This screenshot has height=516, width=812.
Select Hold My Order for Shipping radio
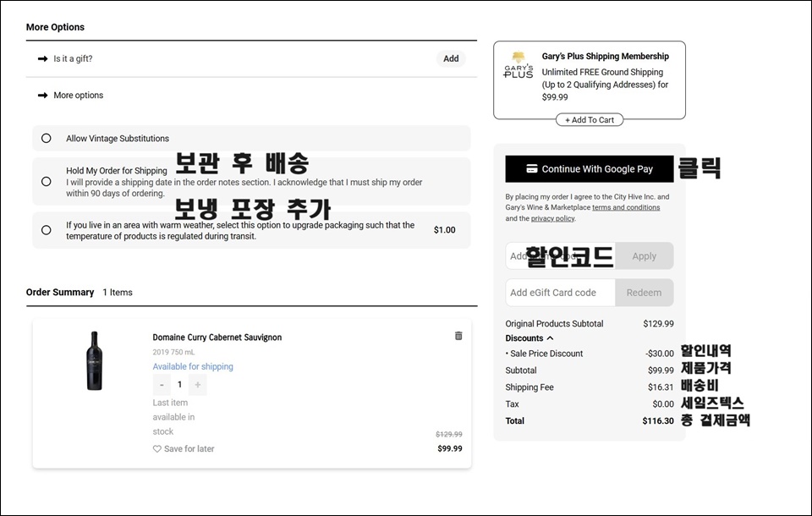pyautogui.click(x=46, y=181)
